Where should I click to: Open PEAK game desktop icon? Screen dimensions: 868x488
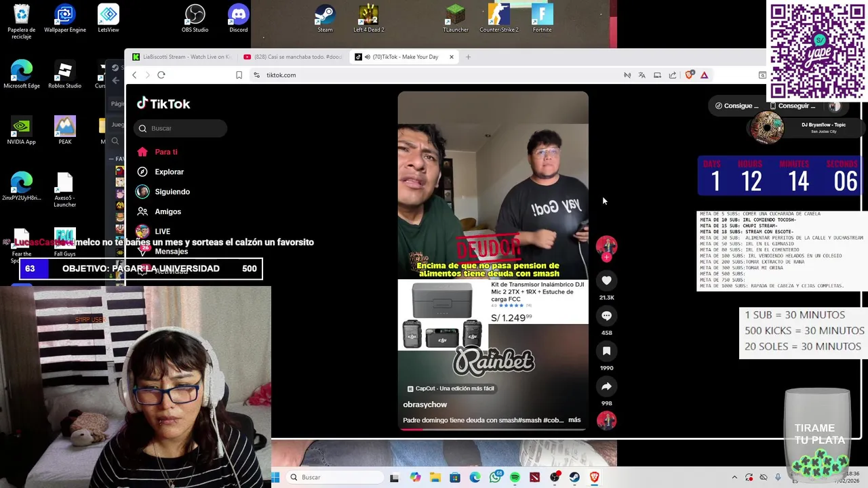tap(65, 130)
